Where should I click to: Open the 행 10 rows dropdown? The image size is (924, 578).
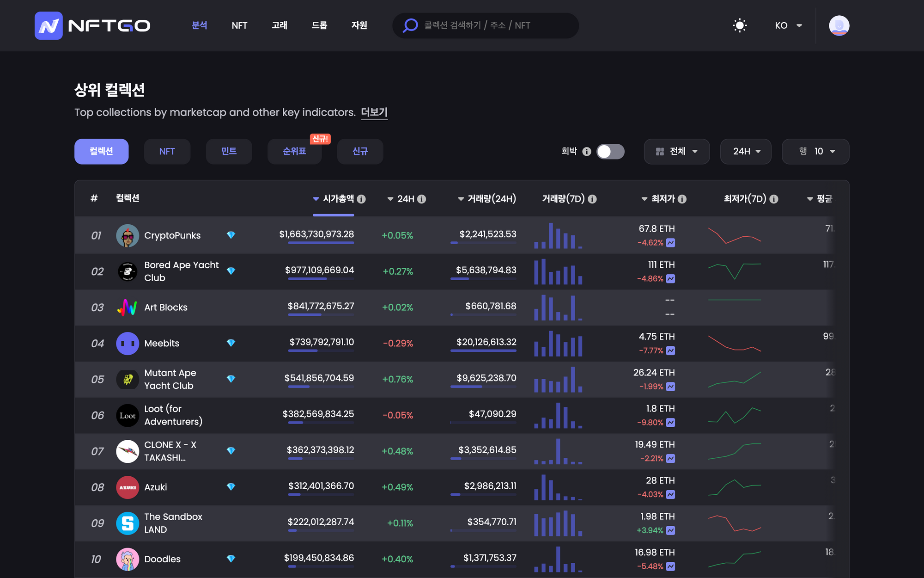[815, 152]
